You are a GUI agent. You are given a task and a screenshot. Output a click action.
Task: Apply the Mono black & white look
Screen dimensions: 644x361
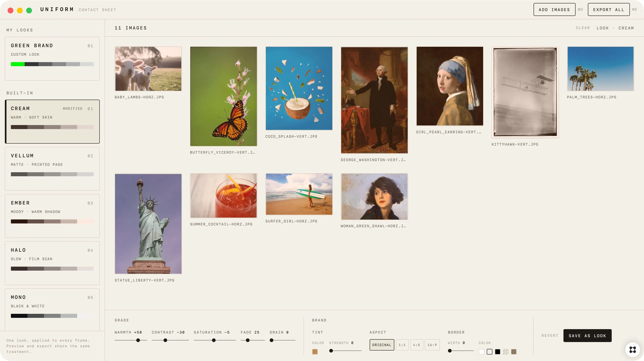pos(52,310)
